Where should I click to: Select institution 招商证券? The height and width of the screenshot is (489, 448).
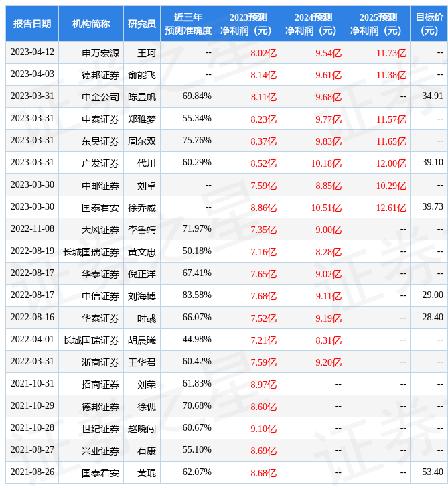pyautogui.click(x=100, y=385)
